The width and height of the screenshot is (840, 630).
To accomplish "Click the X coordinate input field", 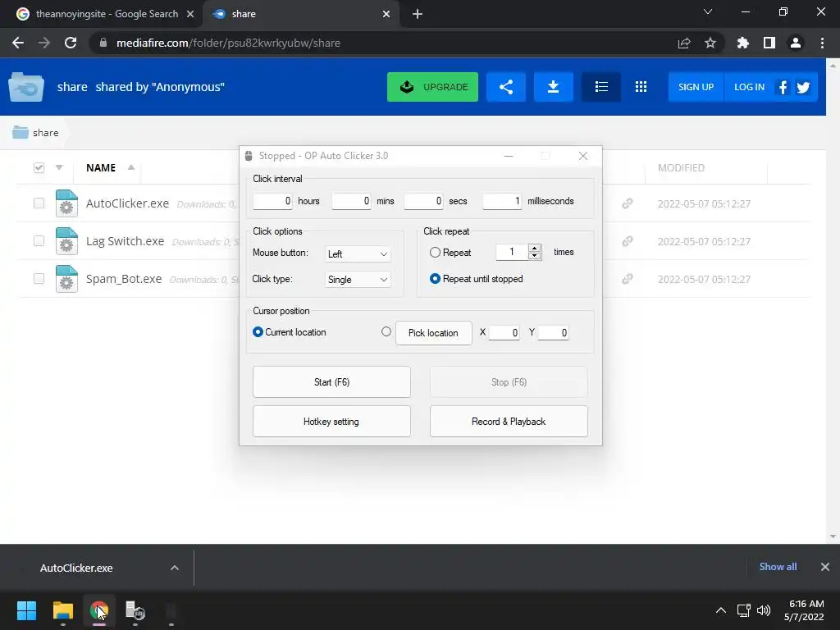I will [x=504, y=333].
